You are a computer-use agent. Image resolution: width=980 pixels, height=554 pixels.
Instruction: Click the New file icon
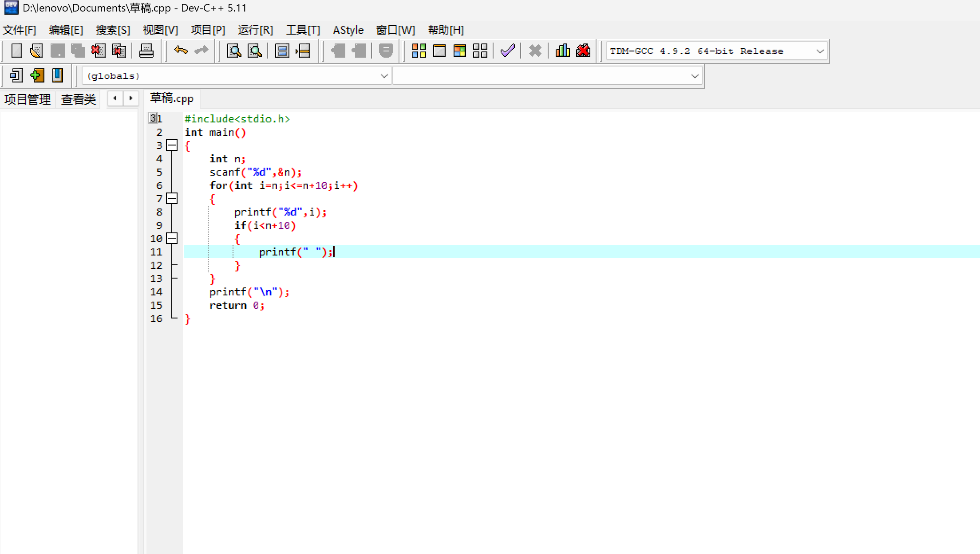tap(16, 51)
